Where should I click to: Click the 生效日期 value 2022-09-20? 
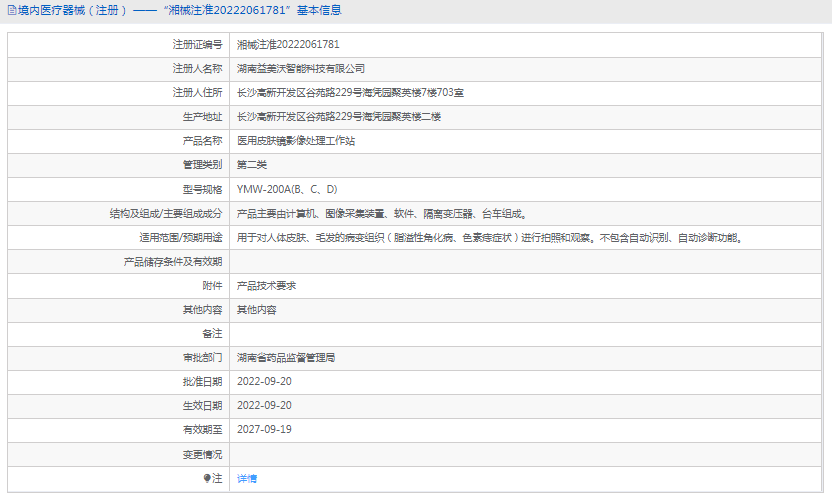coord(264,406)
